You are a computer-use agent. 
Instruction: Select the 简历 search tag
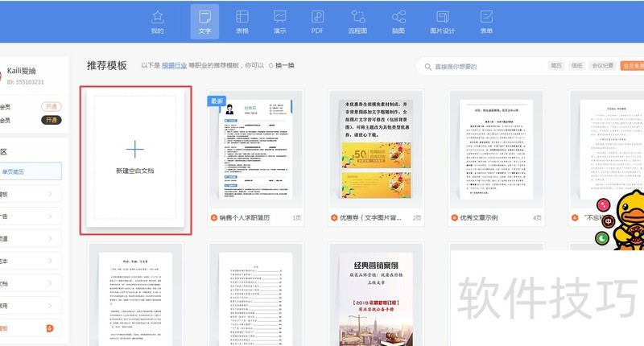pyautogui.click(x=556, y=66)
